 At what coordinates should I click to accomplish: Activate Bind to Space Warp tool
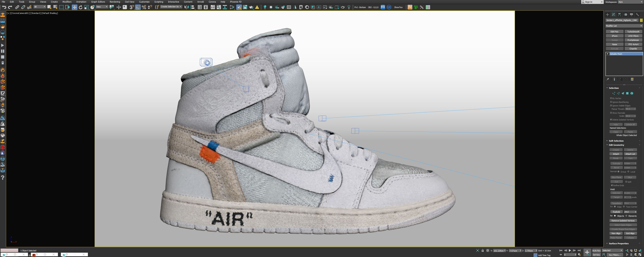coord(29,7)
